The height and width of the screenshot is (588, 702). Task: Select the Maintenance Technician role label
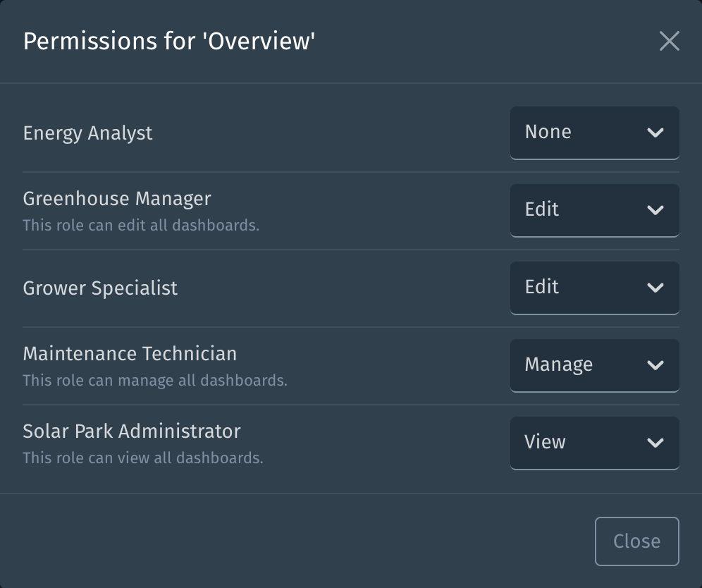click(x=130, y=354)
